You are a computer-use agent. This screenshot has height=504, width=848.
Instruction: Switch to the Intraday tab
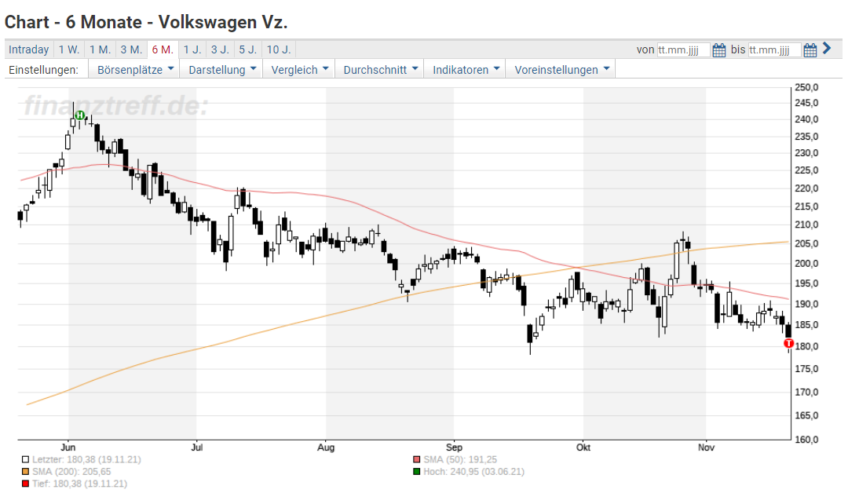click(x=29, y=49)
